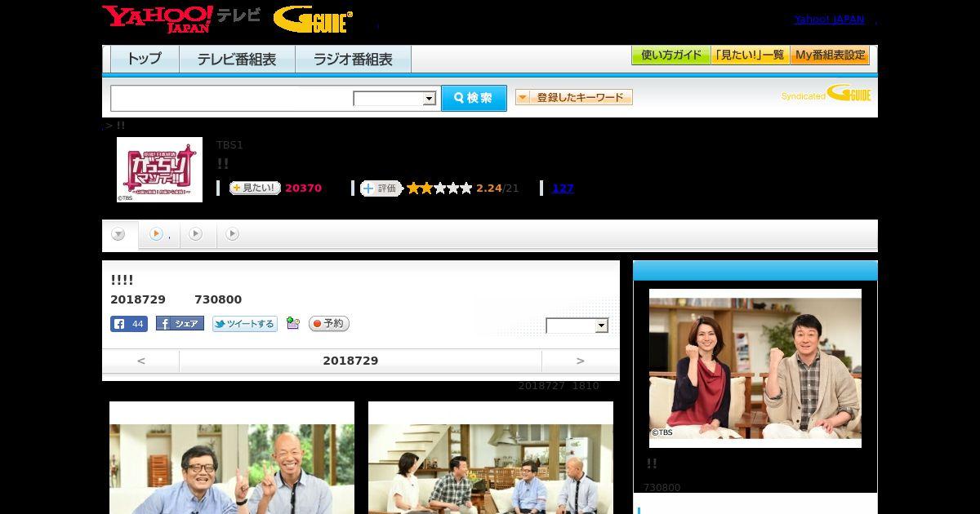Viewport: 980px width, 514px height.
Task: Open the ラジオ番組表 tab
Action: pyautogui.click(x=354, y=59)
